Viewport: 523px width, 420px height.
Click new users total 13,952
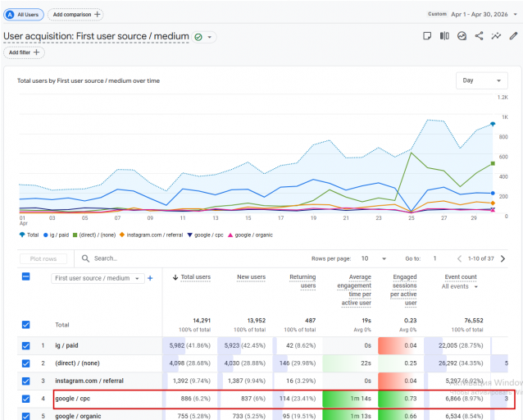(x=256, y=321)
